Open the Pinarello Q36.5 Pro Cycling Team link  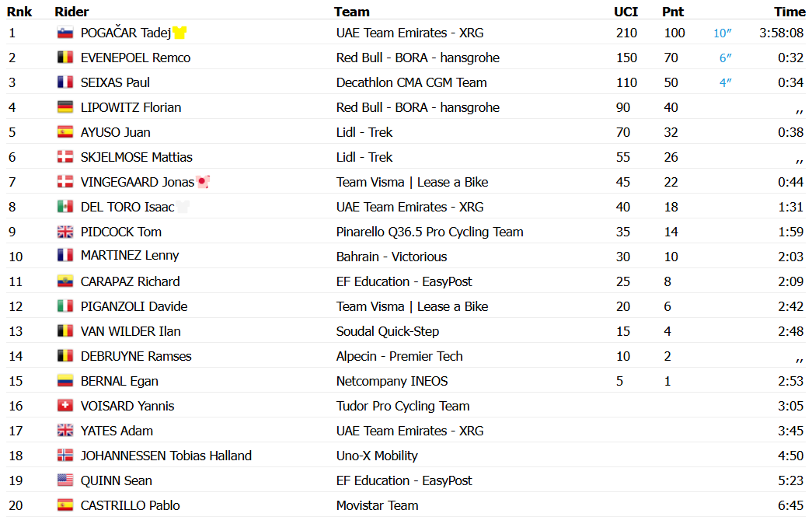point(430,232)
